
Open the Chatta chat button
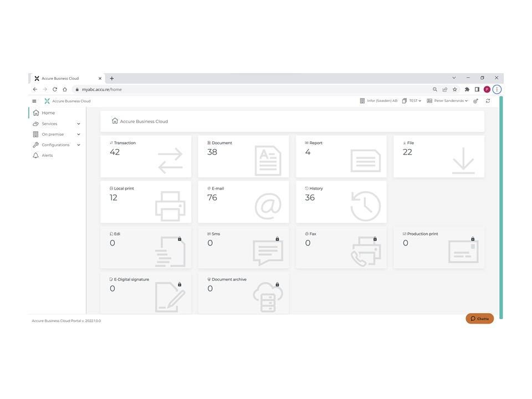point(479,319)
